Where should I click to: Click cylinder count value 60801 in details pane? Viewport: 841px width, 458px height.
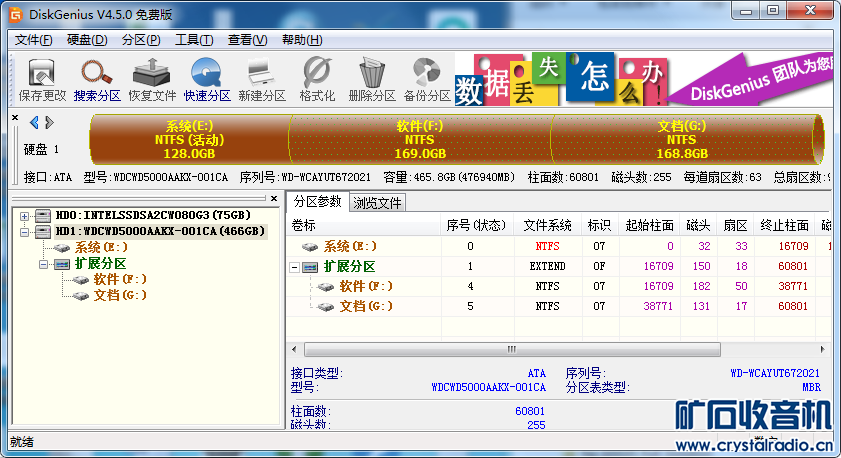tap(530, 411)
